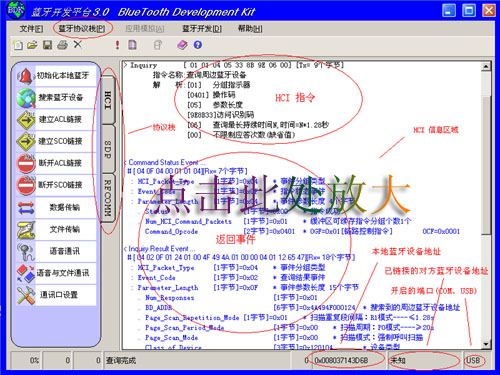Click the purple book toolbar icon
Screen dimensions: 500x375
tap(182, 45)
